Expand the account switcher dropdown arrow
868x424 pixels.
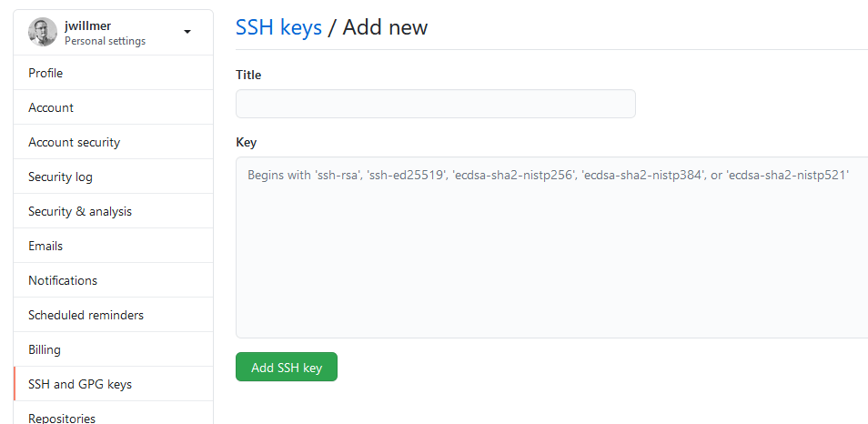click(187, 32)
